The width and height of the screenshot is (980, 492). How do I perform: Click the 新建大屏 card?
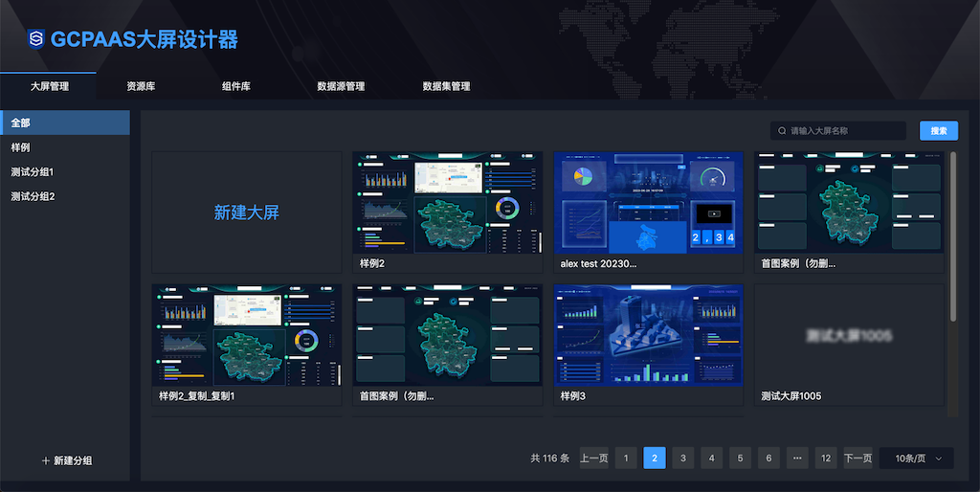tap(247, 212)
